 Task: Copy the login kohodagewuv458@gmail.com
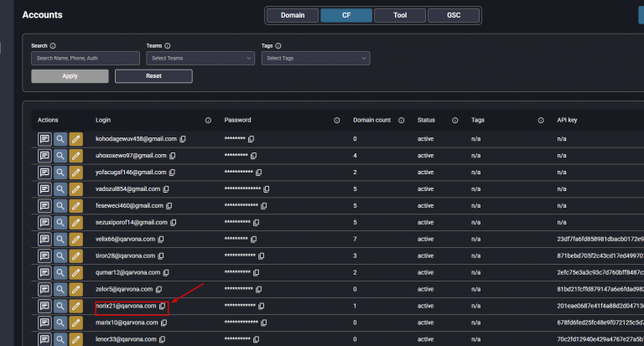pyautogui.click(x=183, y=139)
